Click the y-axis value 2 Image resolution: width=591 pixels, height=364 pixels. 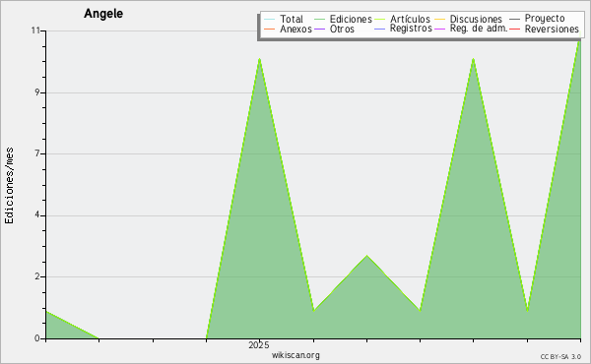tap(37, 276)
